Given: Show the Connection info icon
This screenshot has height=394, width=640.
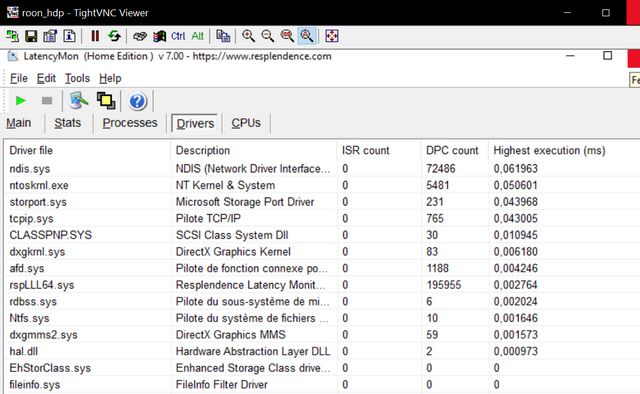Looking at the screenshot, I should (69, 36).
